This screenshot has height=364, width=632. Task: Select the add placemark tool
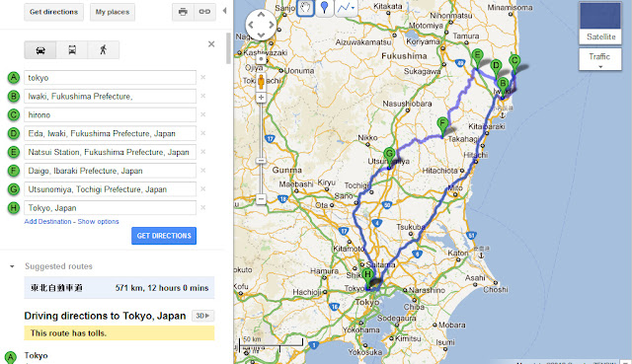(325, 8)
